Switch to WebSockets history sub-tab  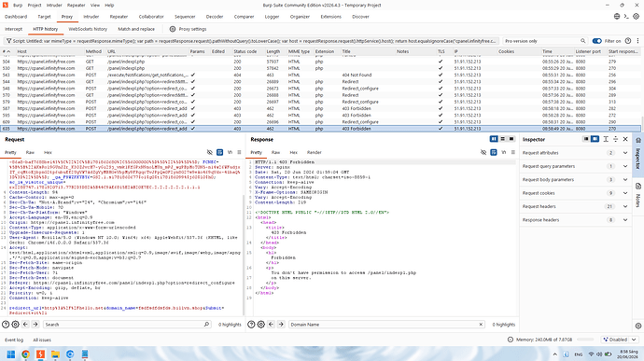[88, 29]
